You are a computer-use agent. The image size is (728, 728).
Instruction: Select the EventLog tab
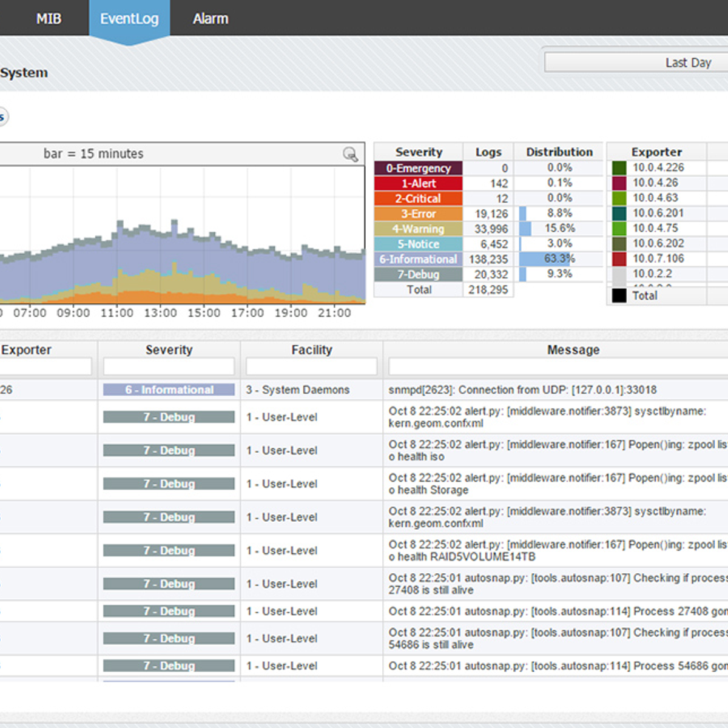(x=129, y=19)
